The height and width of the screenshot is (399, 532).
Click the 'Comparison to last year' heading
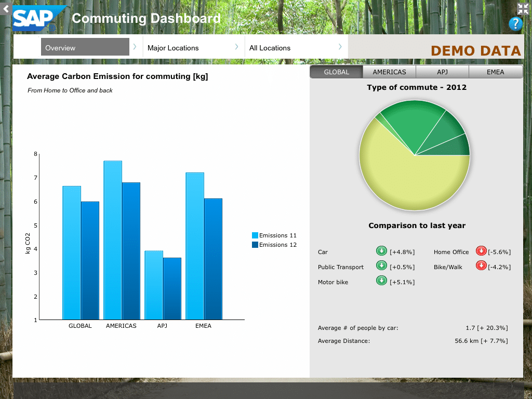tap(417, 225)
